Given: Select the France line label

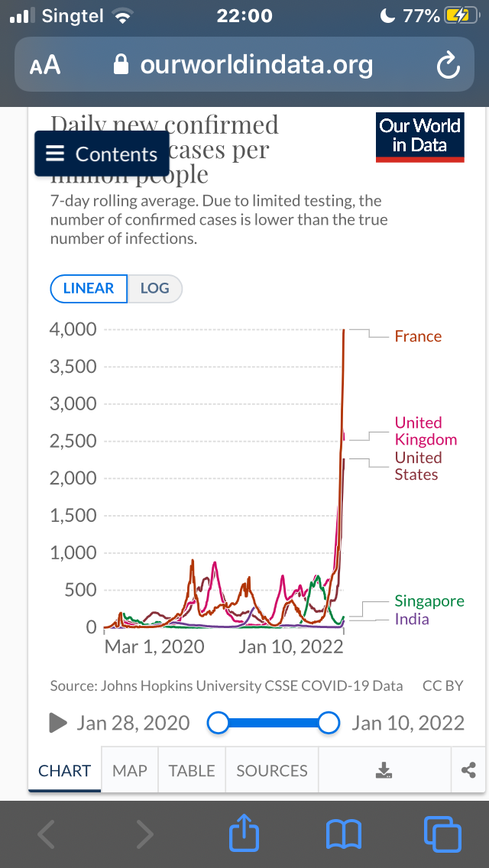Looking at the screenshot, I should (418, 336).
